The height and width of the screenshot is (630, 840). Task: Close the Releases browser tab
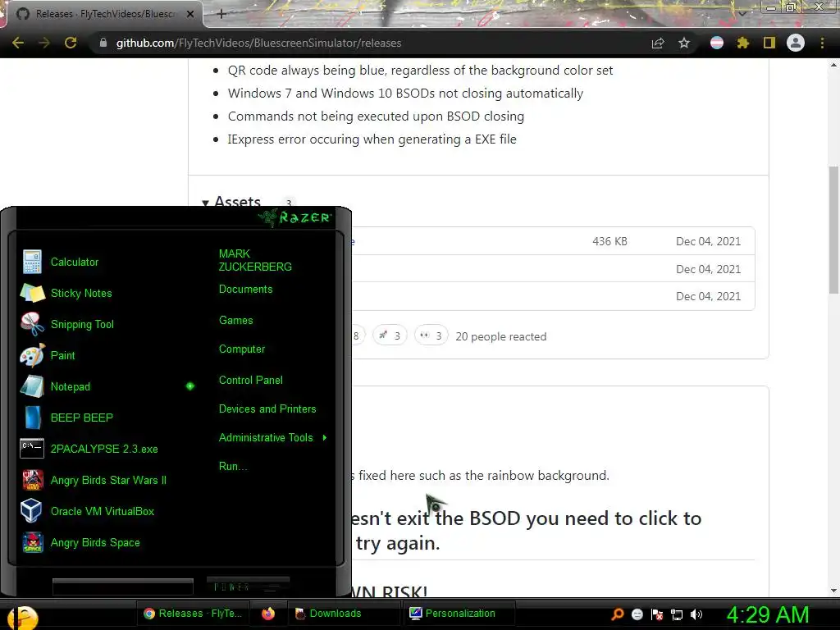click(x=190, y=14)
